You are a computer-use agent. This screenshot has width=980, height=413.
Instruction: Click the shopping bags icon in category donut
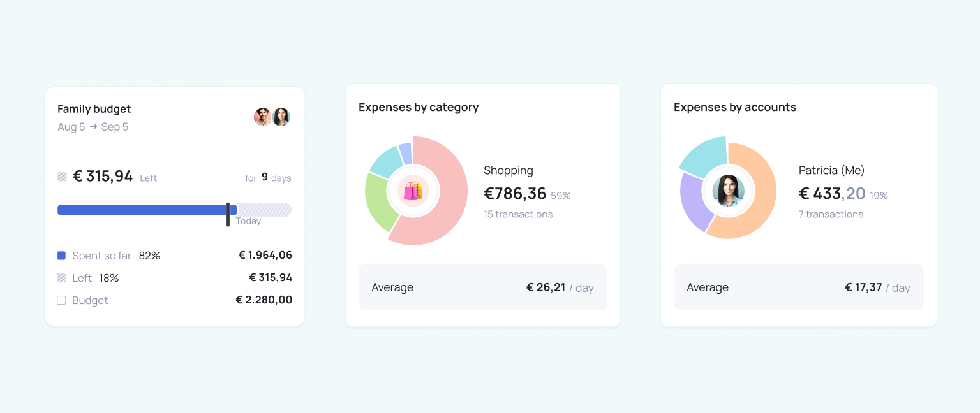pos(413,191)
